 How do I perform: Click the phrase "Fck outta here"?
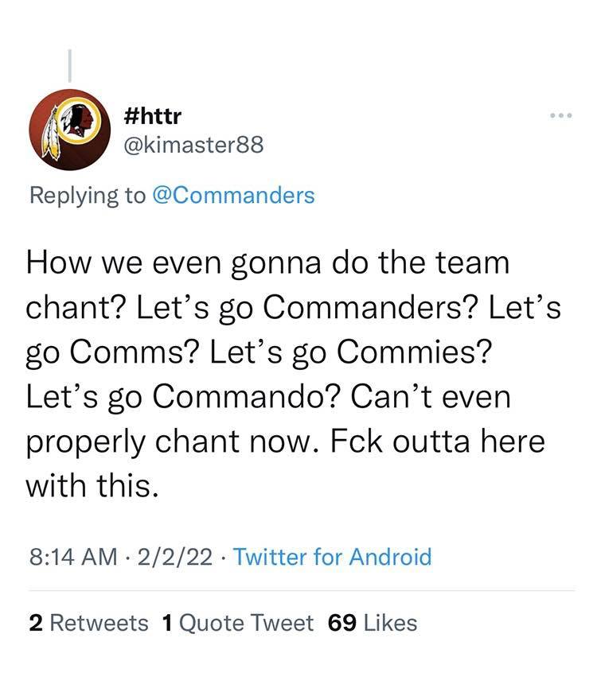(x=436, y=441)
